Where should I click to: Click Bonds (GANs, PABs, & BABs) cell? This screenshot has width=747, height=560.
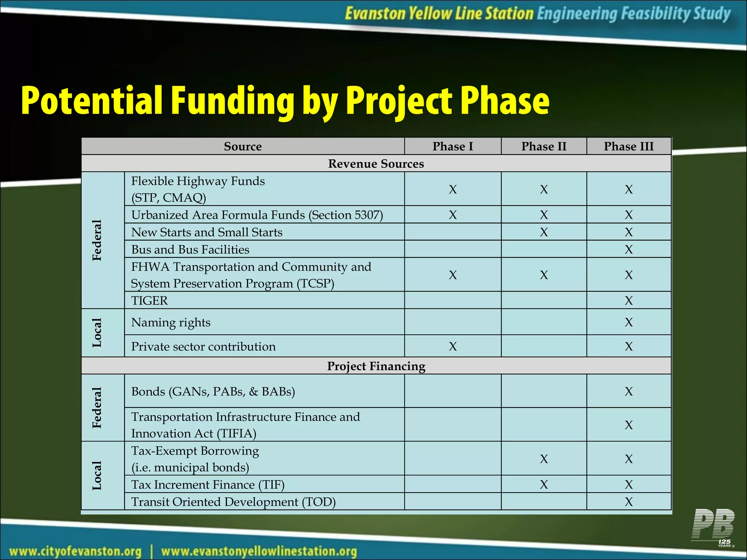(x=264, y=391)
